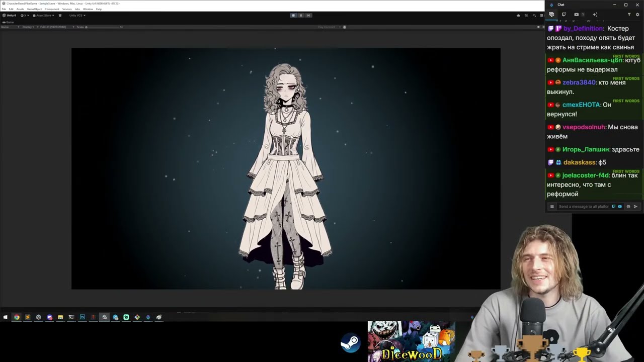This screenshot has width=644, height=362.
Task: Open the Windows Start menu
Action: point(6,317)
